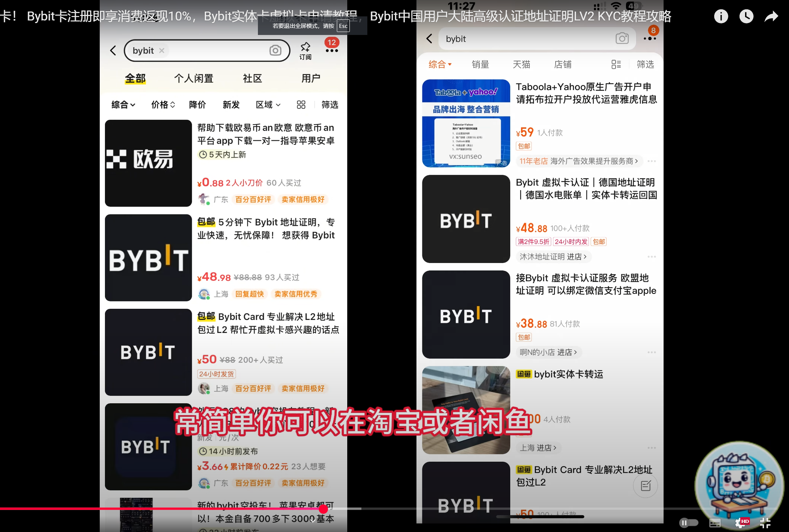Clear the bybit search chip with its x
The height and width of the screenshot is (532, 789).
(x=162, y=51)
